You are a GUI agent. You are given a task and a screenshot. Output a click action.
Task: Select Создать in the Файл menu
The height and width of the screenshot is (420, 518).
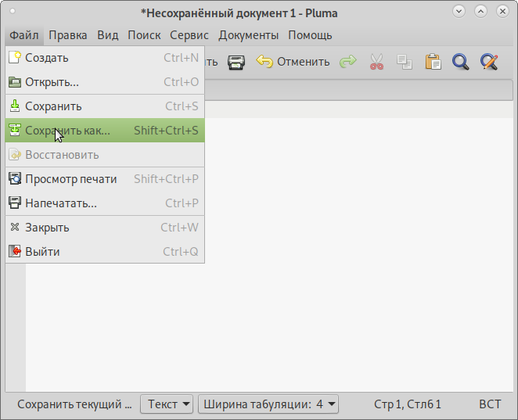47,58
